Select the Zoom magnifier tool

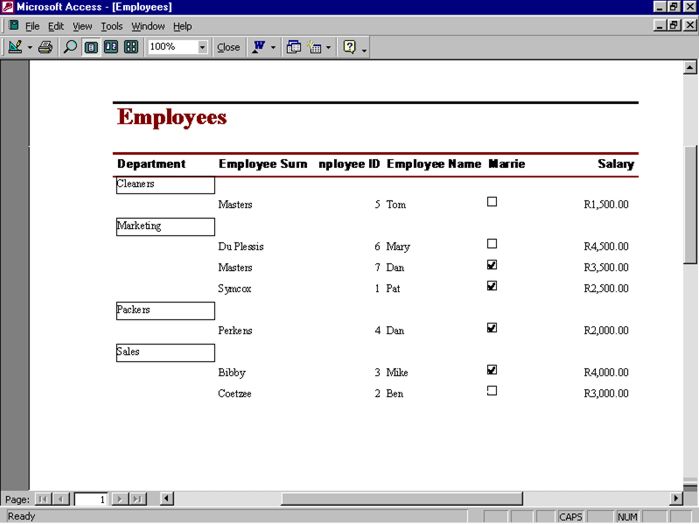point(70,47)
